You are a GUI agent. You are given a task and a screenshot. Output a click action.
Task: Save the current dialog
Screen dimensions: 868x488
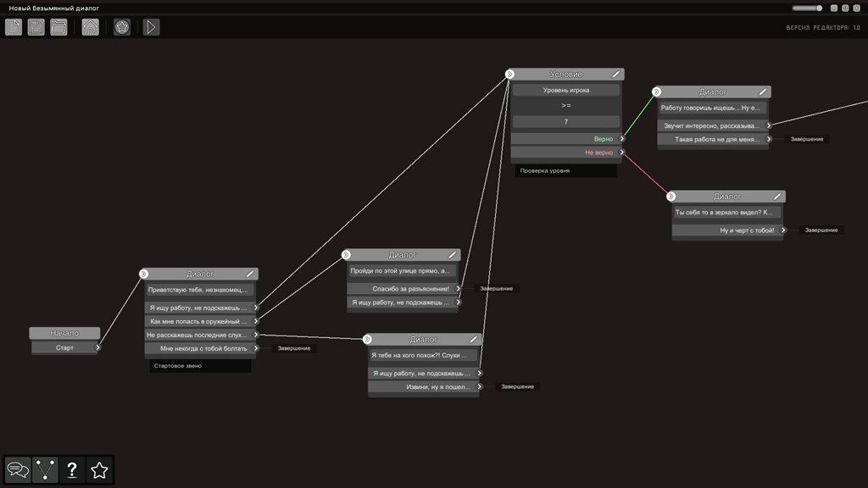coord(34,27)
